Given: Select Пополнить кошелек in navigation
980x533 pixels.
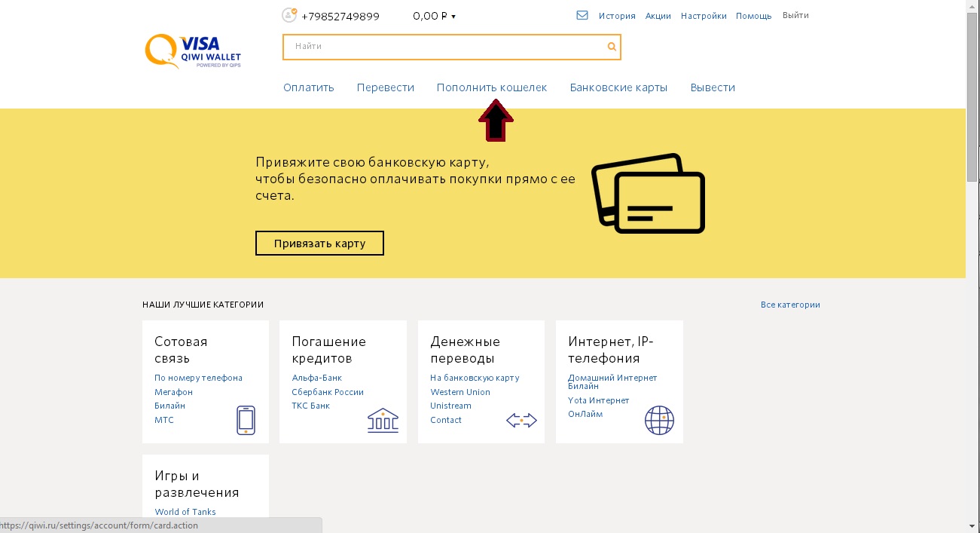Looking at the screenshot, I should point(492,87).
